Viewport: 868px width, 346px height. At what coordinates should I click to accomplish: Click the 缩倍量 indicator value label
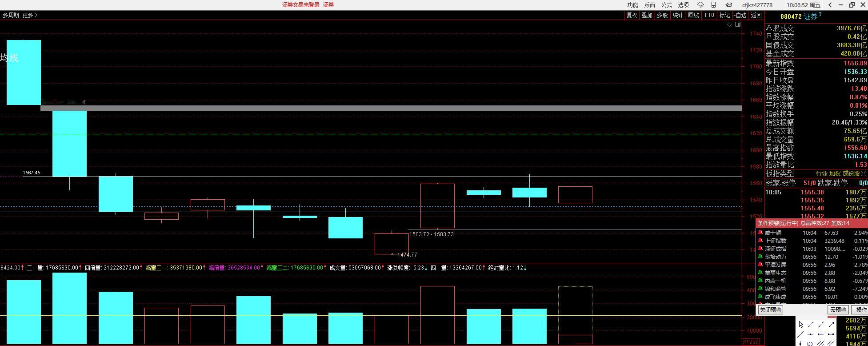[234, 268]
